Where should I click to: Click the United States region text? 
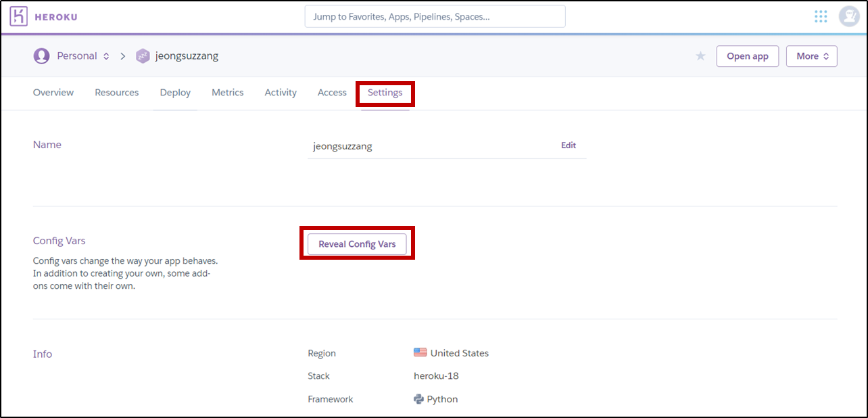coord(460,353)
